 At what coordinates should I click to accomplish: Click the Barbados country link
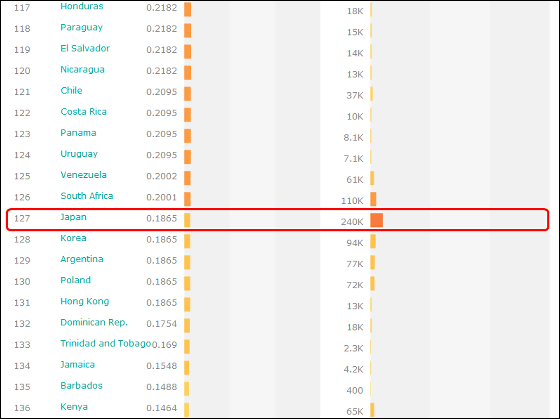click(81, 385)
